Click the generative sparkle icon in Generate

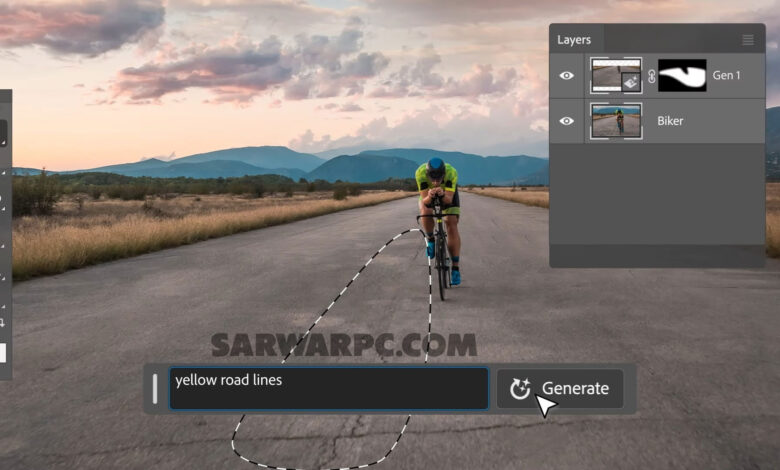point(520,388)
